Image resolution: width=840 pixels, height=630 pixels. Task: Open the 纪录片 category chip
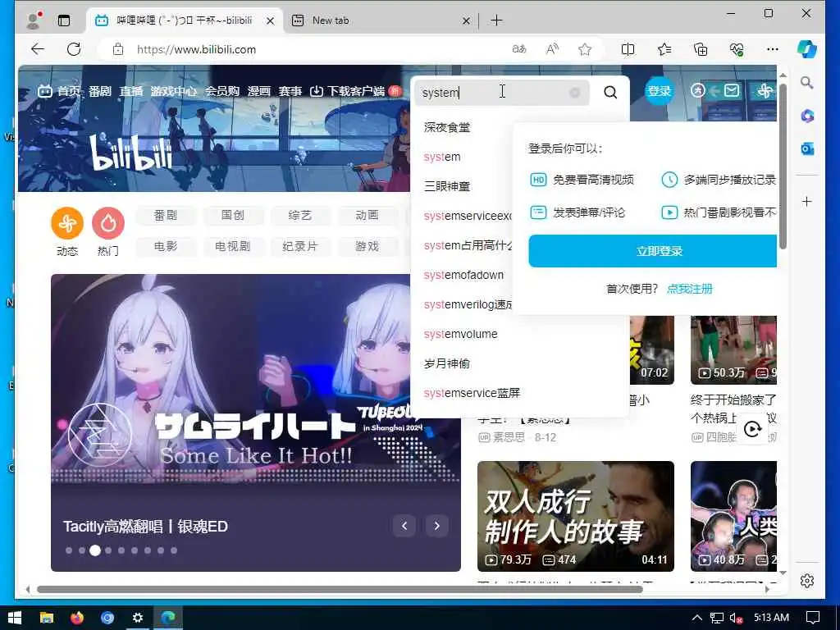[x=299, y=246]
